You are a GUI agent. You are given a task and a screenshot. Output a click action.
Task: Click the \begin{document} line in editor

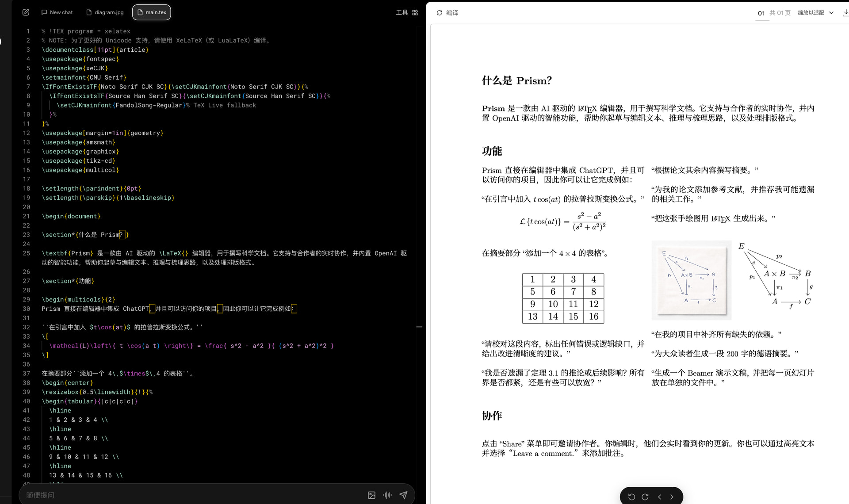[x=71, y=216]
